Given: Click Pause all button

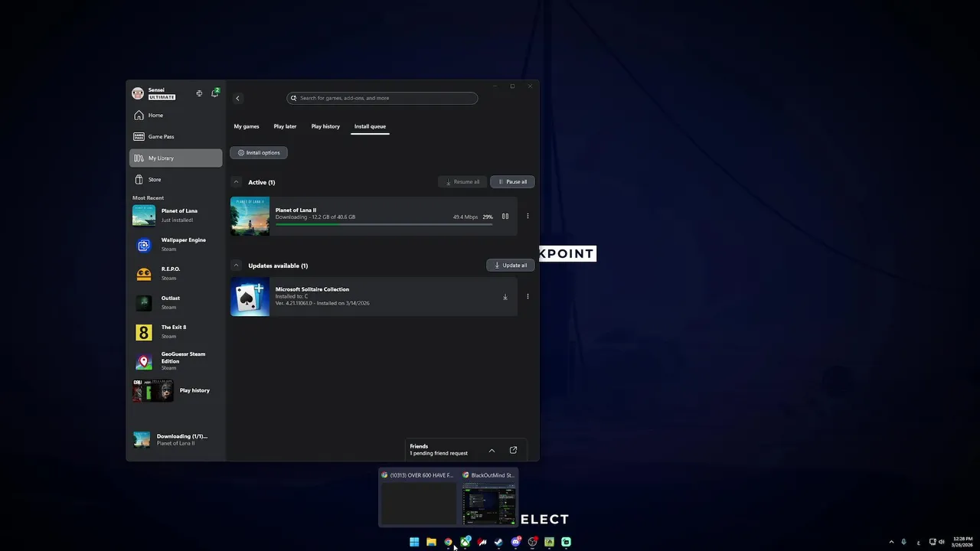Looking at the screenshot, I should coord(512,181).
